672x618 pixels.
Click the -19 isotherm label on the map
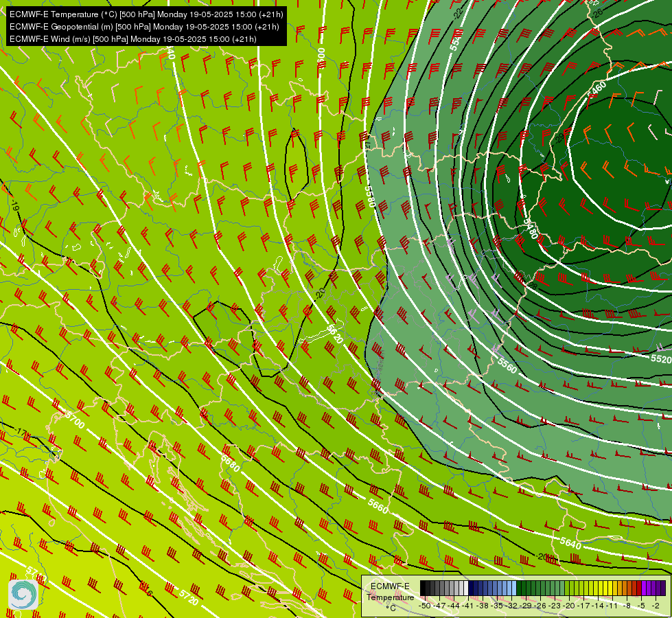15,205
